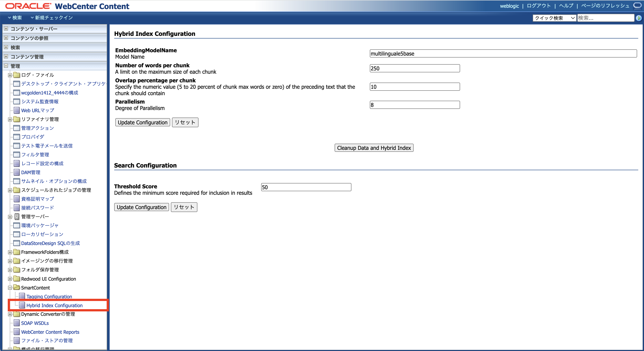Expand the コンテンツ・サーバー tray
The height and width of the screenshot is (351, 644).
click(x=6, y=29)
